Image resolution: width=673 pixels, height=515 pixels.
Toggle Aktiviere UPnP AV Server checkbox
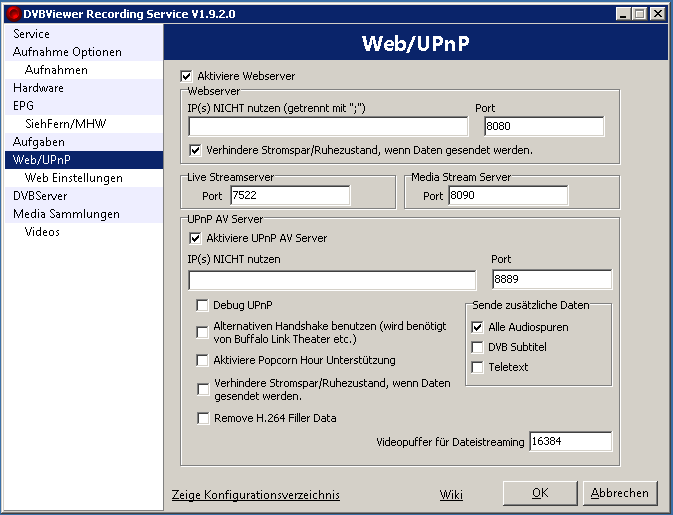tap(195, 238)
